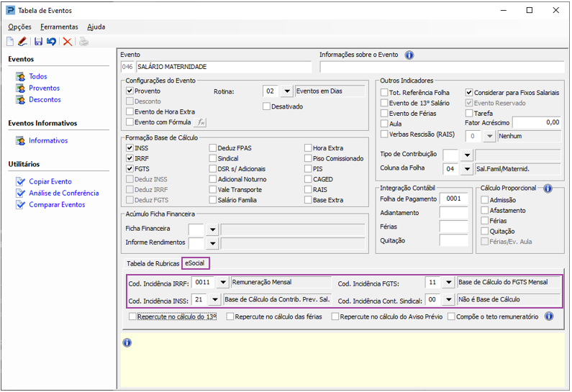Expand the Ficha Financeira dropdown

[x=212, y=229]
